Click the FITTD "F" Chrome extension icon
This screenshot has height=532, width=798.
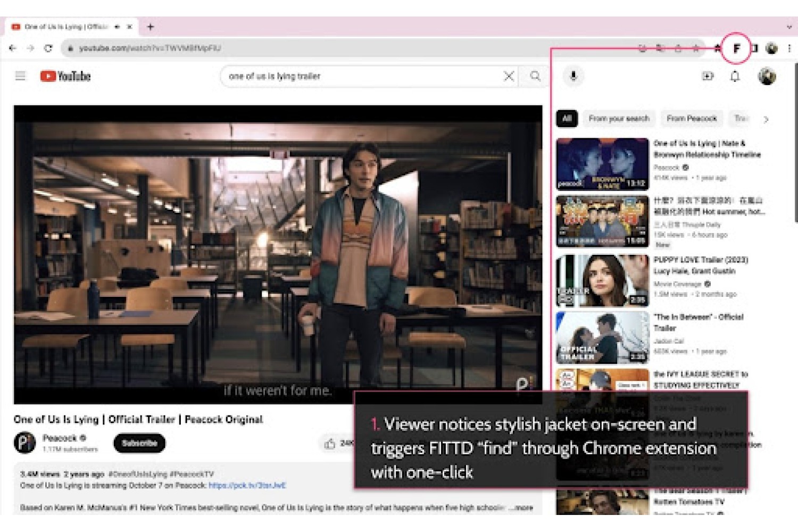pos(737,48)
